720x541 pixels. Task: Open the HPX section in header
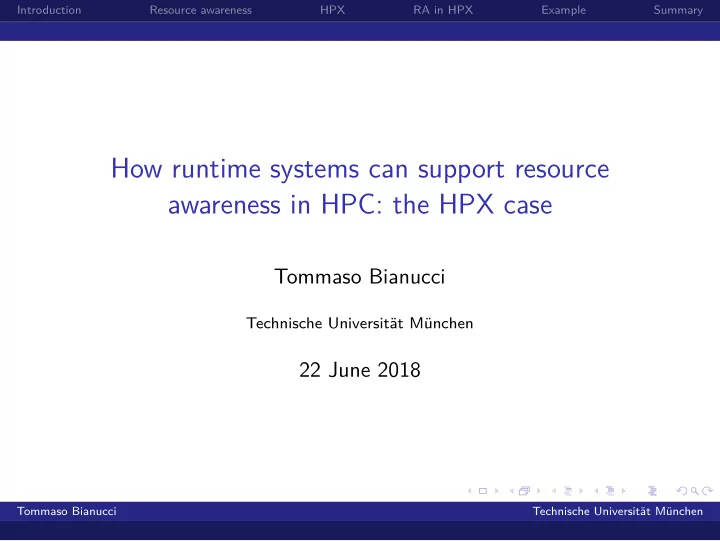coord(332,10)
